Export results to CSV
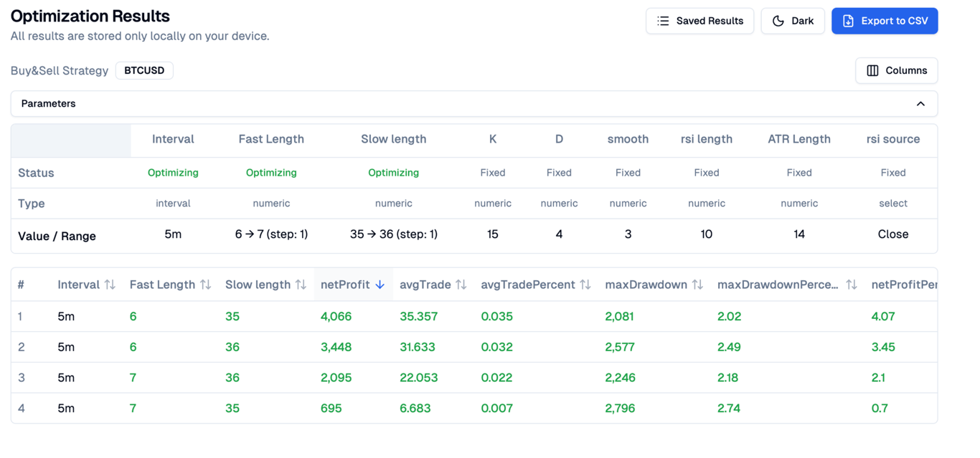The height and width of the screenshot is (458, 980). 885,21
